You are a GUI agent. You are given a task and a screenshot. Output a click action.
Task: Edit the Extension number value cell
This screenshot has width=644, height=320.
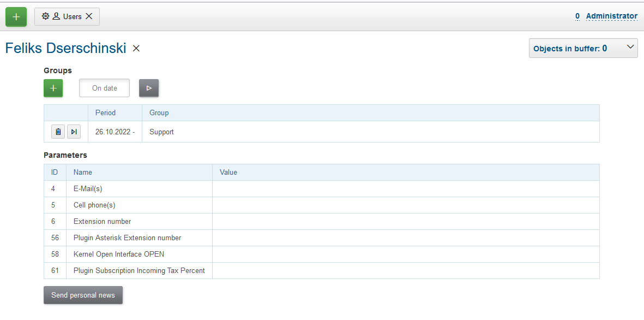point(405,222)
